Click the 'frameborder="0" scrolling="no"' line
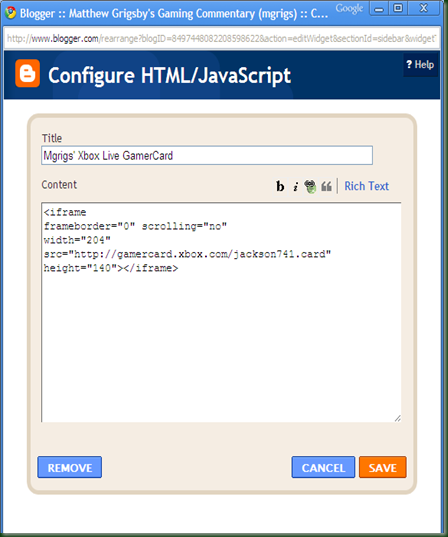The width and height of the screenshot is (448, 537). [135, 226]
